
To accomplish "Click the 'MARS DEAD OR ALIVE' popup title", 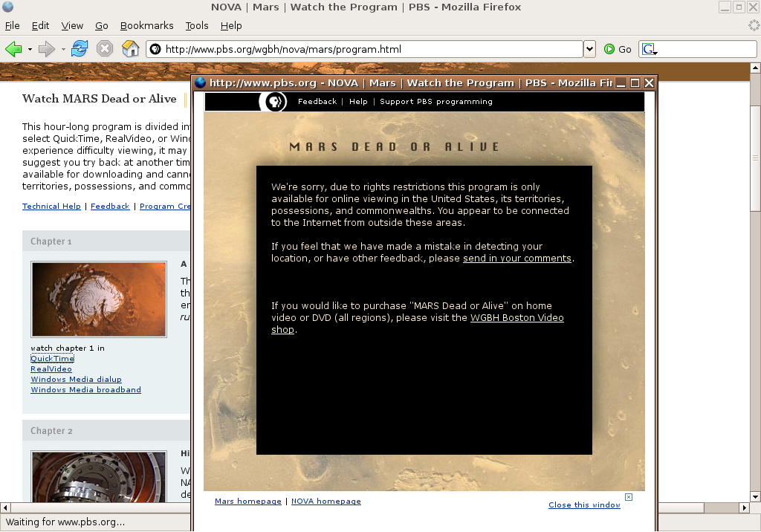I will 394,146.
